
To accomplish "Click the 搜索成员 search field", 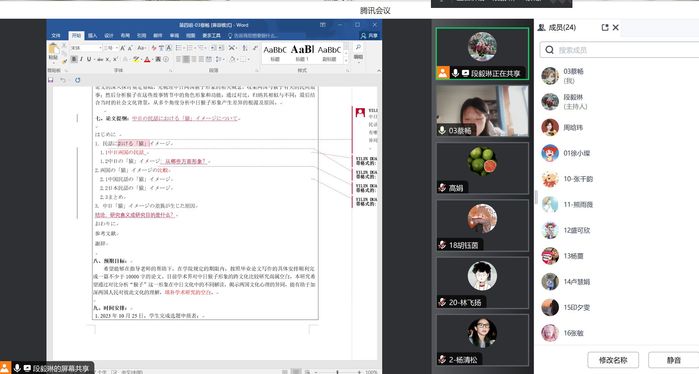I will pos(620,50).
